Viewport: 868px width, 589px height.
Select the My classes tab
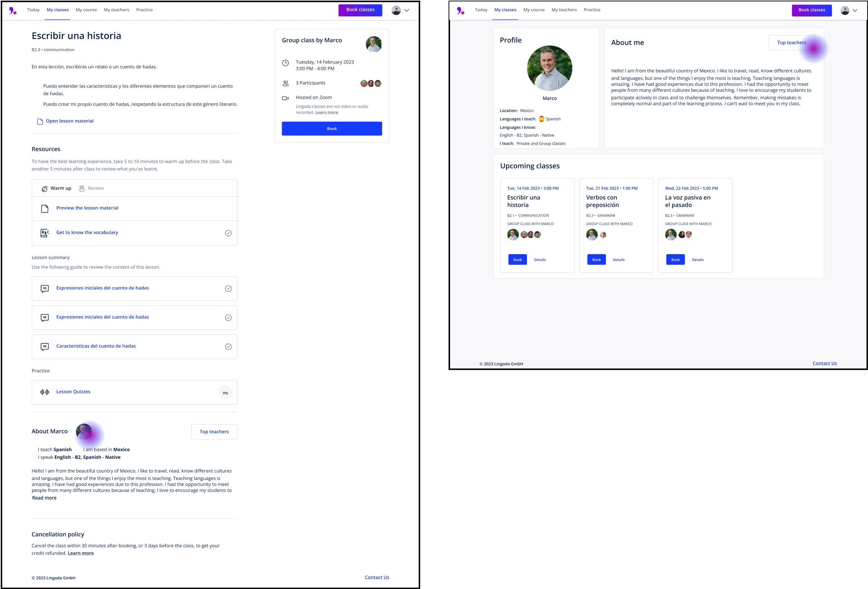pos(505,9)
